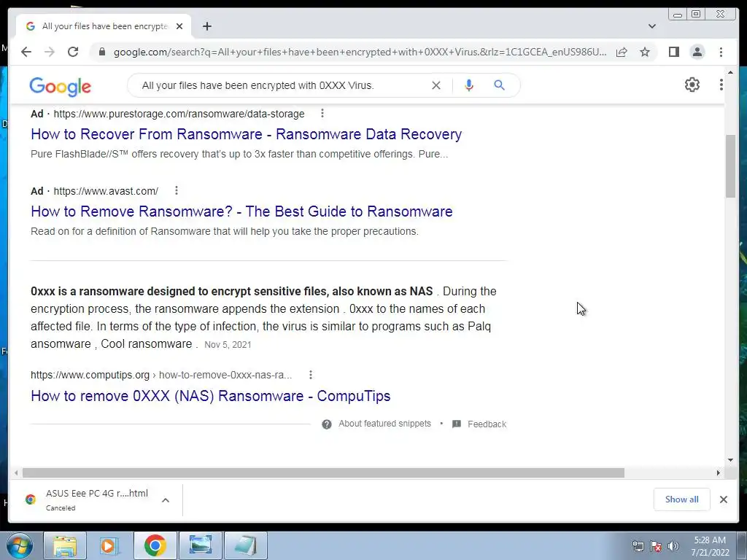Close the downloads bar
747x560 pixels.
723,499
